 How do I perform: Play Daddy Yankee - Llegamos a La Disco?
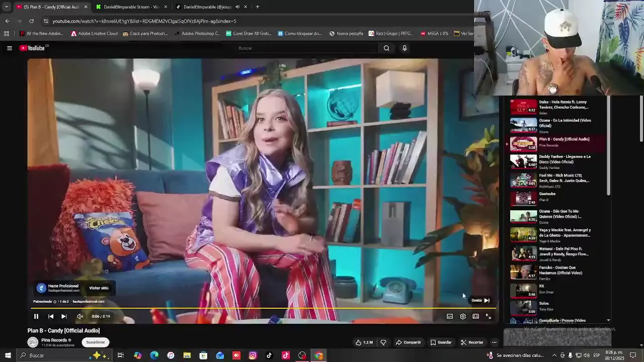click(x=556, y=162)
